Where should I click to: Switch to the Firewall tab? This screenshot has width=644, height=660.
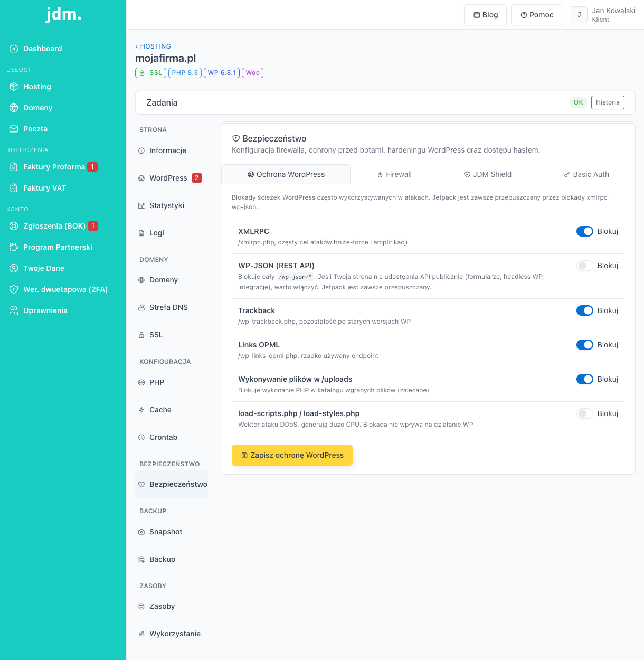[x=395, y=174]
